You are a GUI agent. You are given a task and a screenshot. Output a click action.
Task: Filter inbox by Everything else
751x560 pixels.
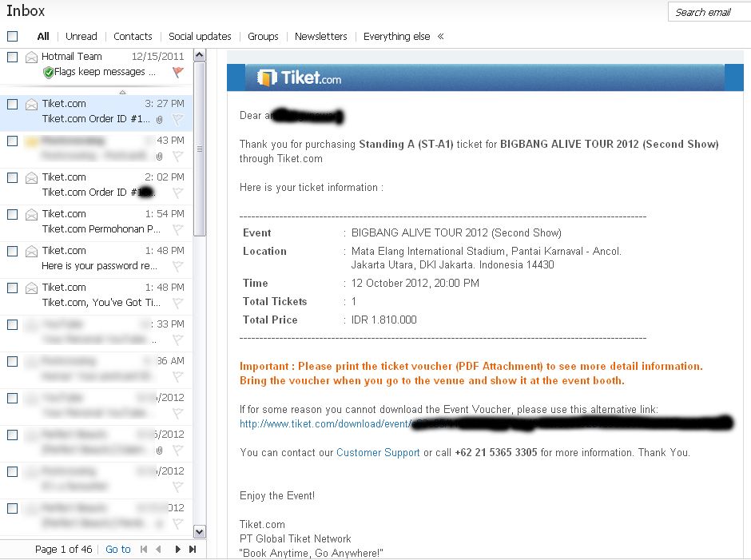pyautogui.click(x=396, y=37)
